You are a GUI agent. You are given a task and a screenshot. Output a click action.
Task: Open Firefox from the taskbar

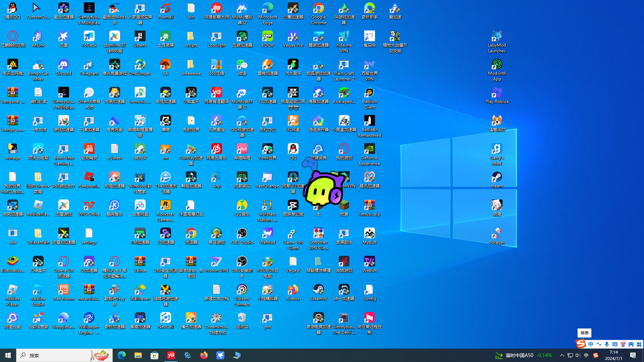point(204,355)
